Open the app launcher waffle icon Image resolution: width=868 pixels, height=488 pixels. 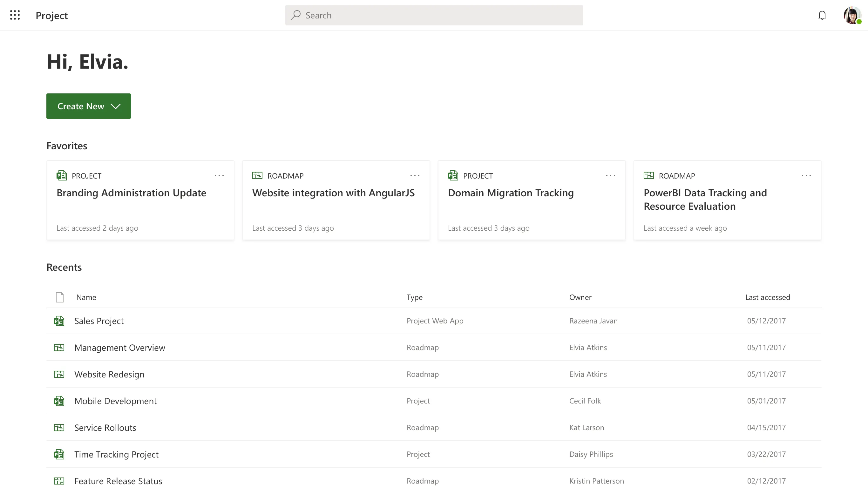coord(15,15)
